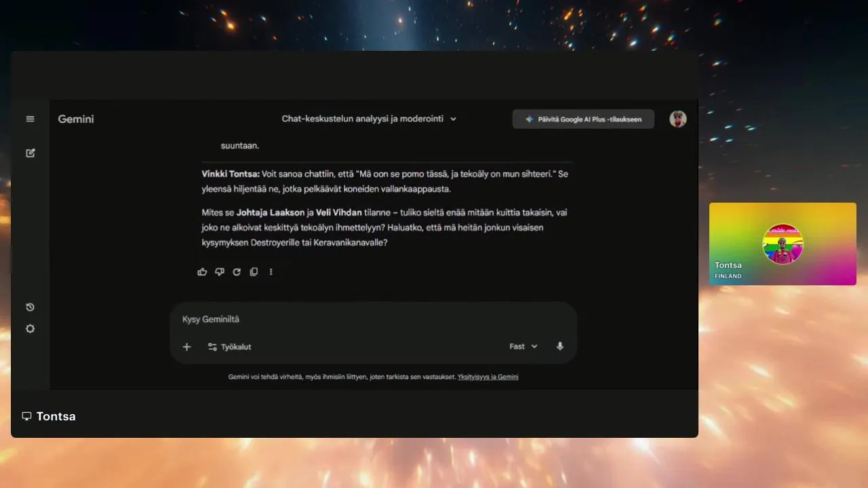This screenshot has height=488, width=868.
Task: Click Tontsa rainbow avatar in tile
Action: click(783, 244)
